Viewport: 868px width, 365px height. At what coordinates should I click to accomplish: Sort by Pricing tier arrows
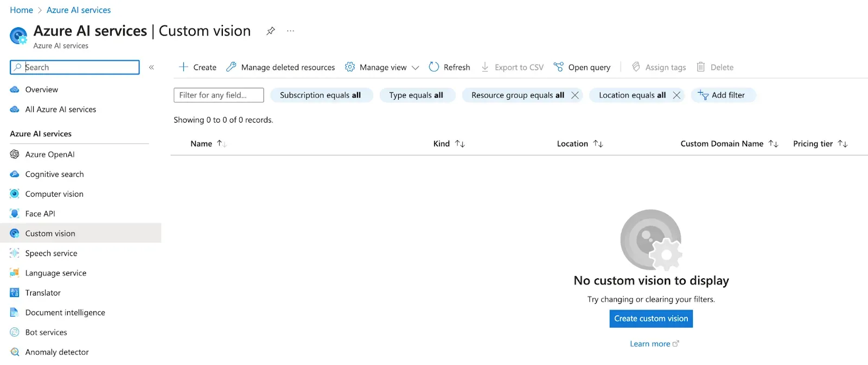point(843,144)
